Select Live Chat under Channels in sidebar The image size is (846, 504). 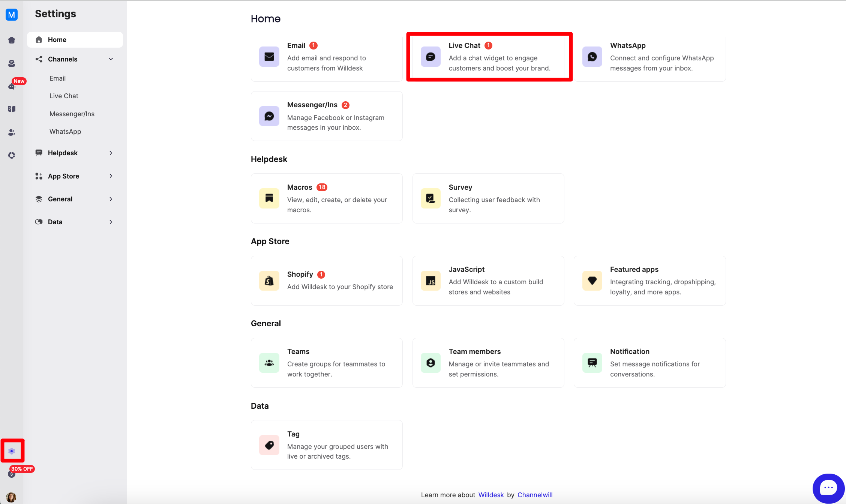click(x=64, y=96)
